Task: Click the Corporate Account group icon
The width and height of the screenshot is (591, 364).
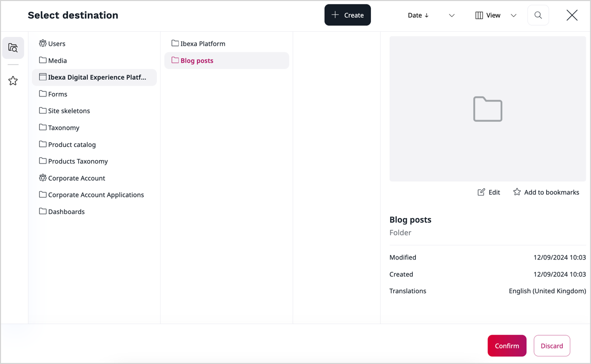Action: click(x=43, y=178)
